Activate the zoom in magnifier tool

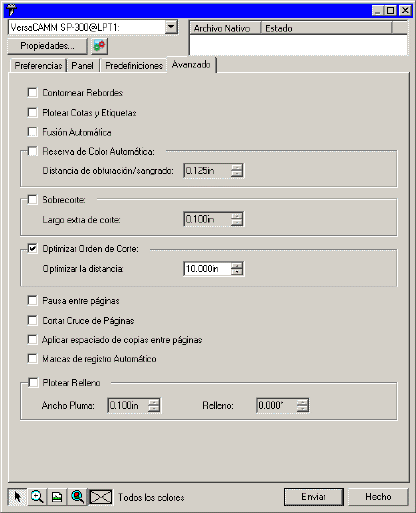(x=37, y=497)
